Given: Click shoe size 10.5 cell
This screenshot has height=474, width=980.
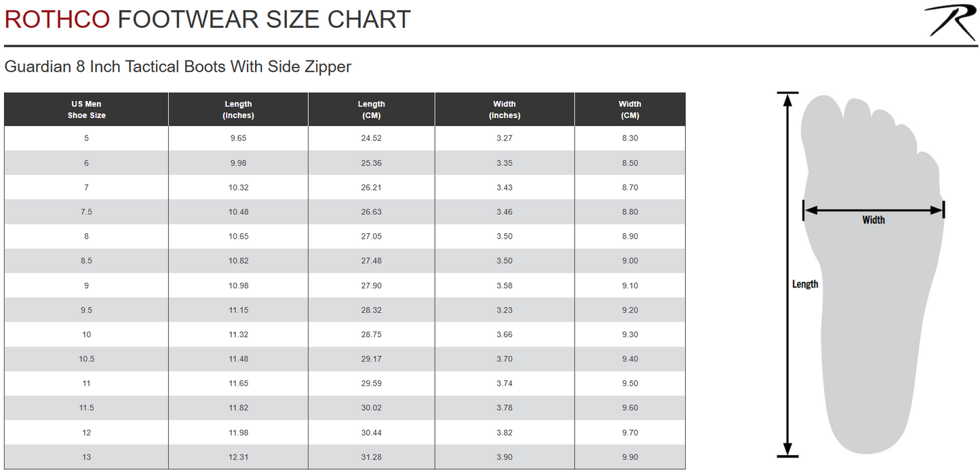Looking at the screenshot, I should [86, 359].
